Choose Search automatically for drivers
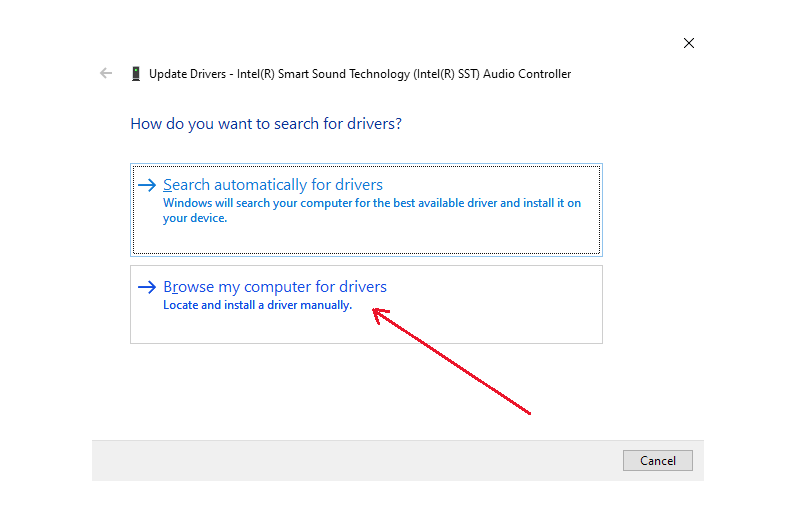Image resolution: width=808 pixels, height=510 pixels. point(366,210)
